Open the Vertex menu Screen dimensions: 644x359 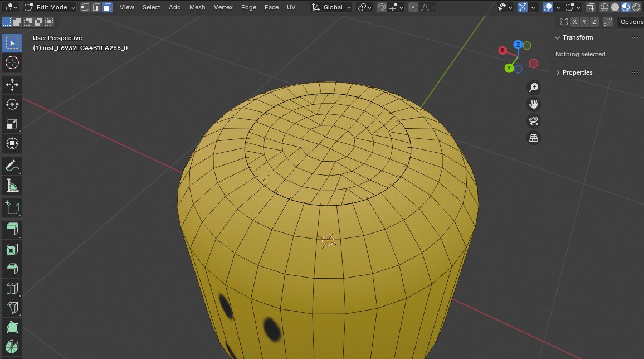point(223,7)
